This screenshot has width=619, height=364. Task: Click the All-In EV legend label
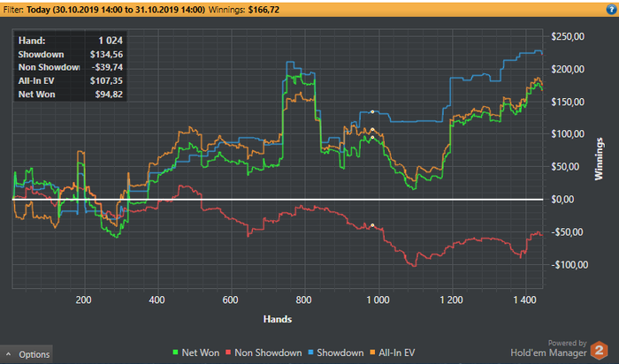tap(397, 353)
